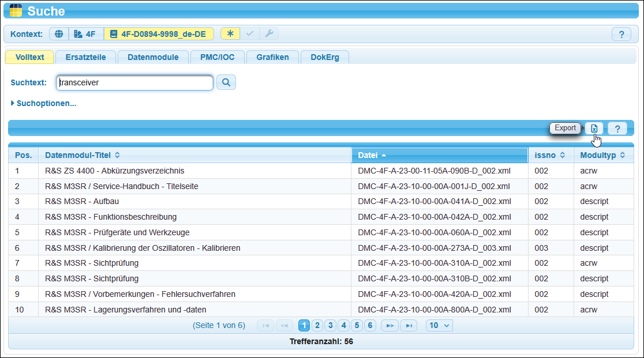Open help from the Kontext bar question mark
644x358 pixels.
pyautogui.click(x=621, y=35)
